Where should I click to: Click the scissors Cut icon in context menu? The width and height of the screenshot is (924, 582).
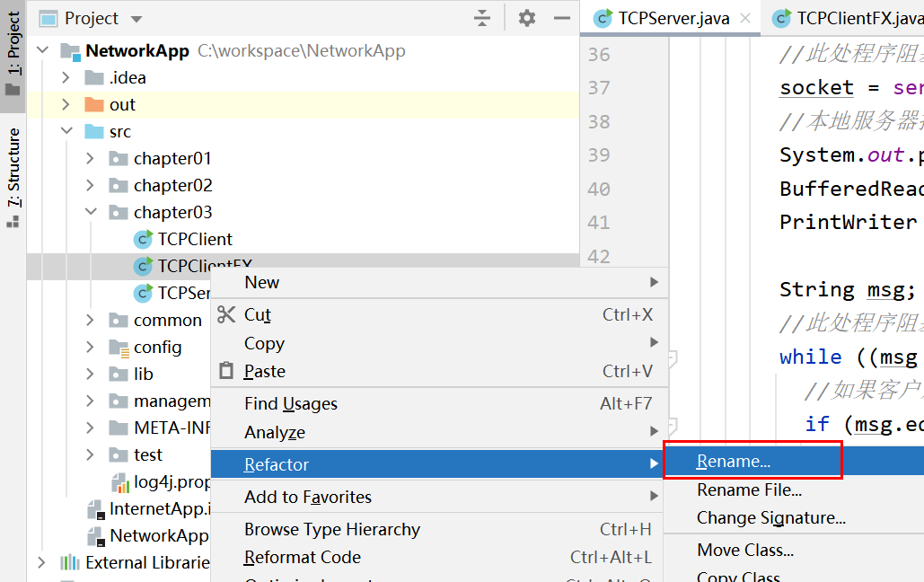pyautogui.click(x=225, y=314)
